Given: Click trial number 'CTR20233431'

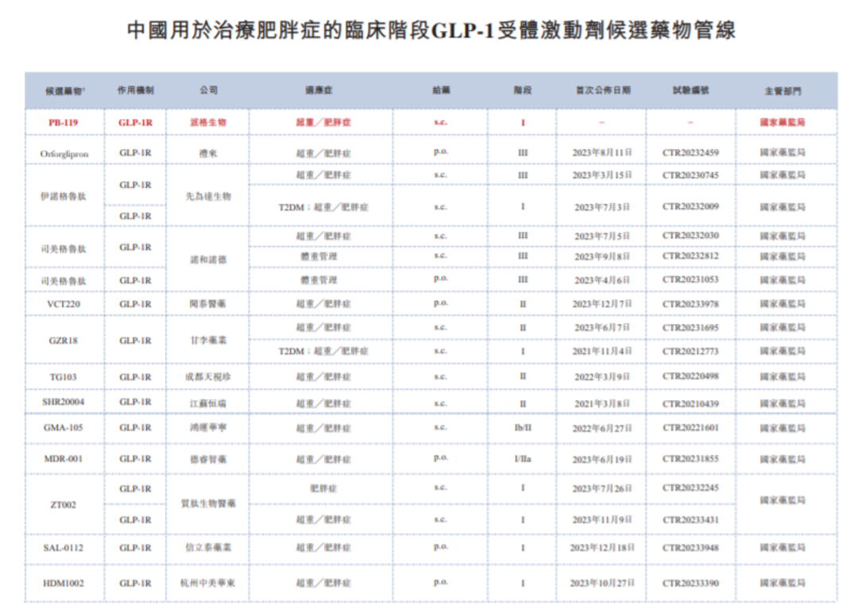Looking at the screenshot, I should [x=690, y=520].
